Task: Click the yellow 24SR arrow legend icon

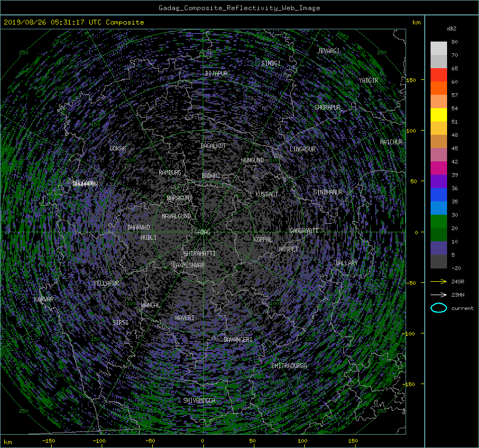Action: (x=439, y=282)
